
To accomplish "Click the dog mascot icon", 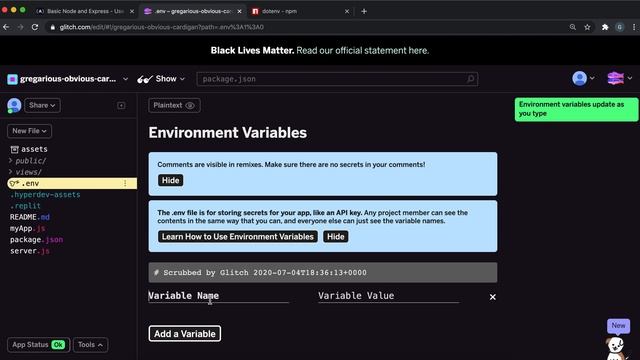I will click(616, 348).
